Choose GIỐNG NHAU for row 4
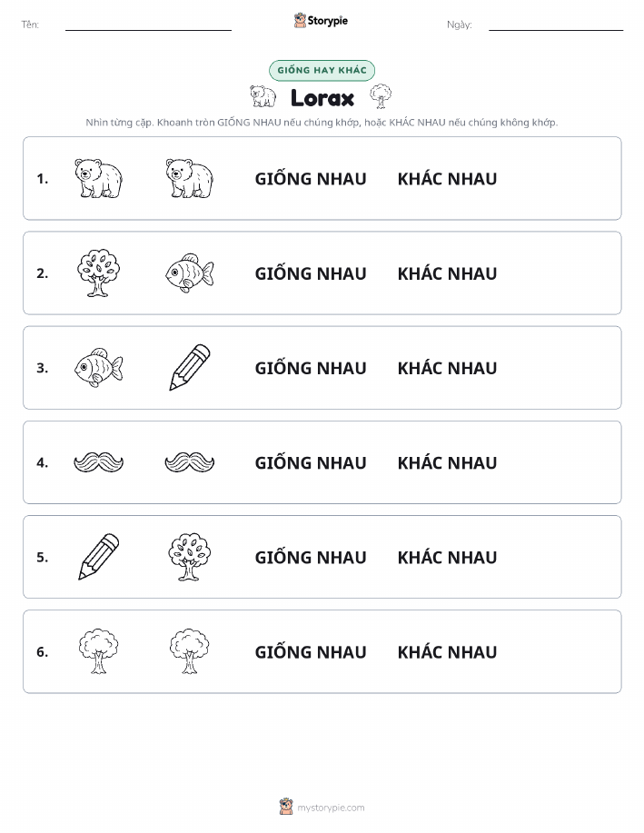The image size is (644, 833). pos(311,462)
